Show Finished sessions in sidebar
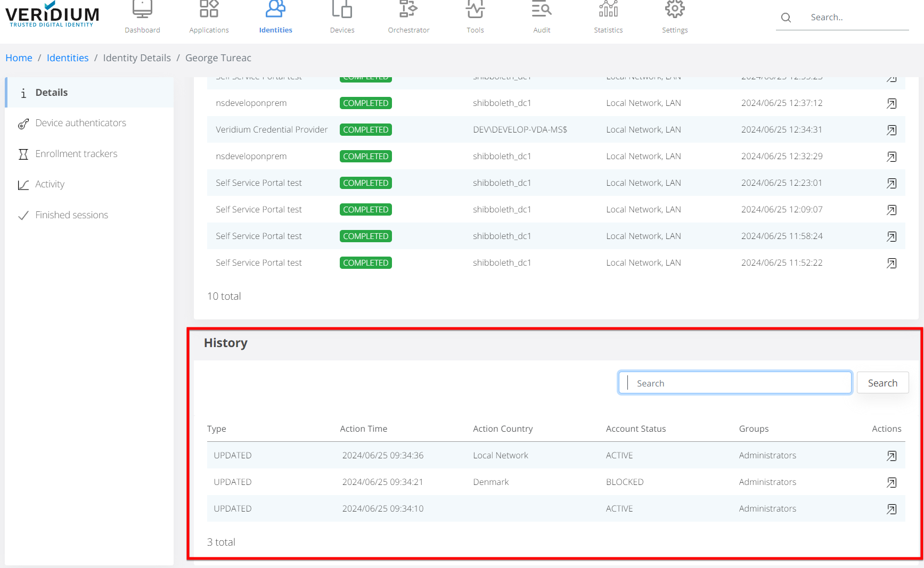Image resolution: width=924 pixels, height=568 pixels. tap(71, 215)
